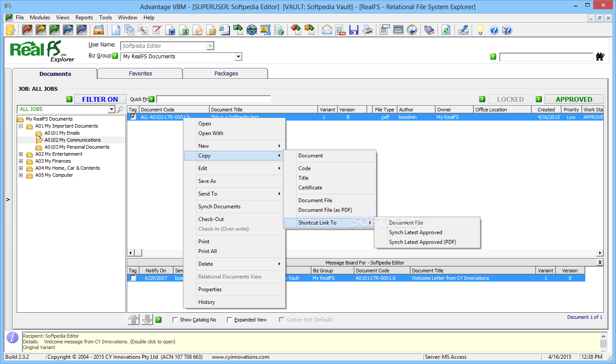Click the fax document icon
The width and height of the screenshot is (616, 364).
[340, 30]
